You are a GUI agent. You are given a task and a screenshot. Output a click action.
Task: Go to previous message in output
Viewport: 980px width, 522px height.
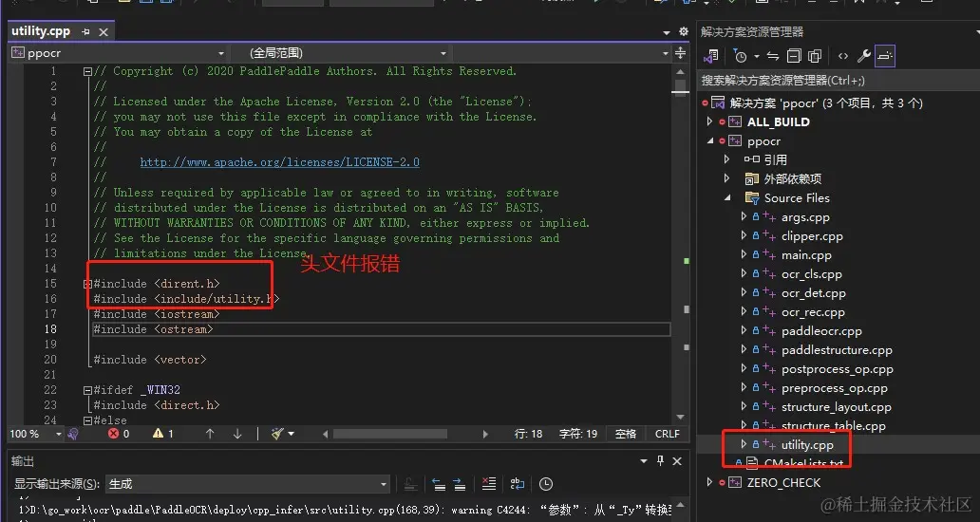point(439,484)
